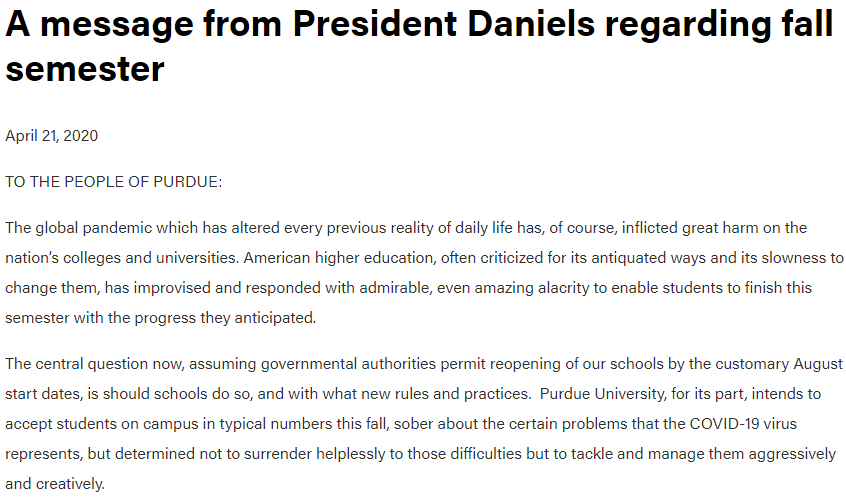Click "and creatively" ending the last paragraph

54,483
